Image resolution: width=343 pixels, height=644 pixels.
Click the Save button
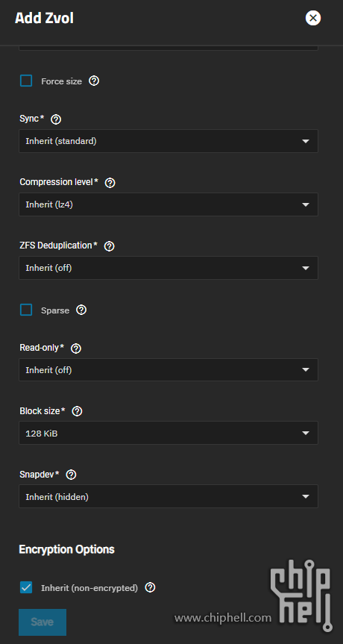point(43,622)
